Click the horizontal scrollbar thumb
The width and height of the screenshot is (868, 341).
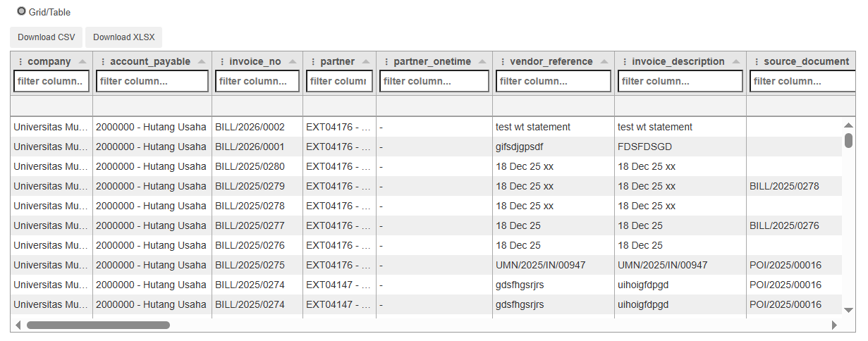click(98, 325)
